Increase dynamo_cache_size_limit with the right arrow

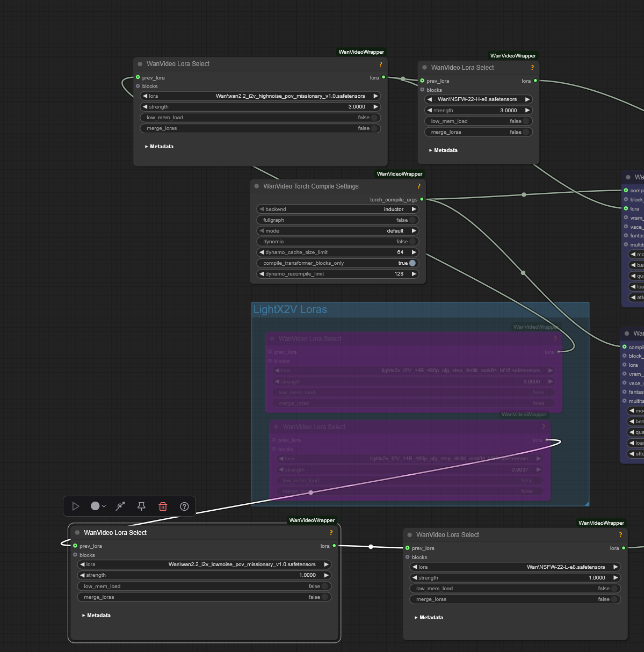click(414, 252)
